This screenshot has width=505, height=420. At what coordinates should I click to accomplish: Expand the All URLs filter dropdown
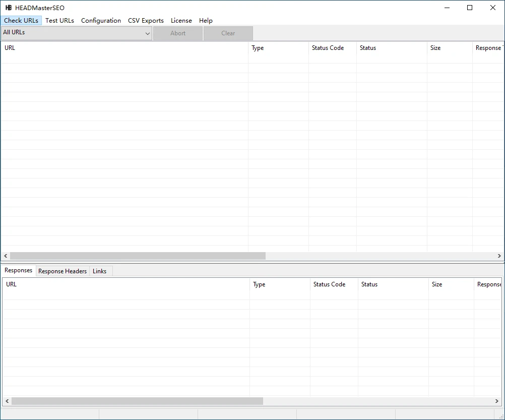[77, 33]
